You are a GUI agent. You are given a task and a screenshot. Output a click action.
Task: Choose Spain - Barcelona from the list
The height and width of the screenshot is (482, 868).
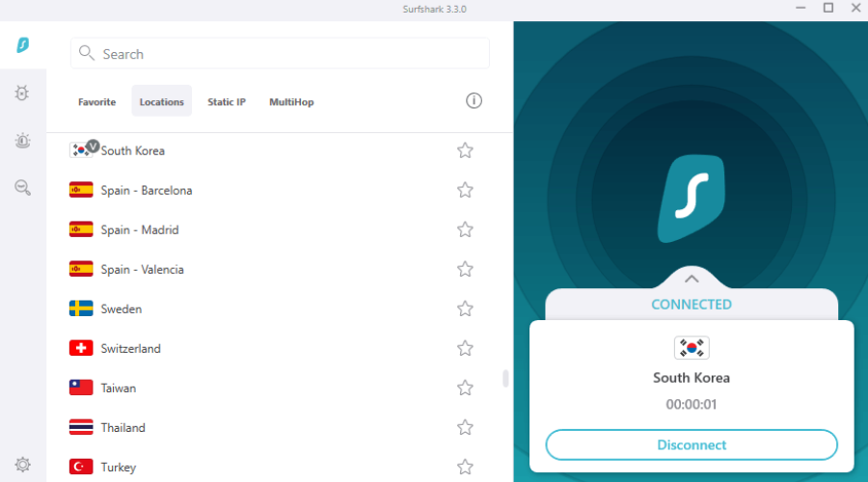coord(147,190)
